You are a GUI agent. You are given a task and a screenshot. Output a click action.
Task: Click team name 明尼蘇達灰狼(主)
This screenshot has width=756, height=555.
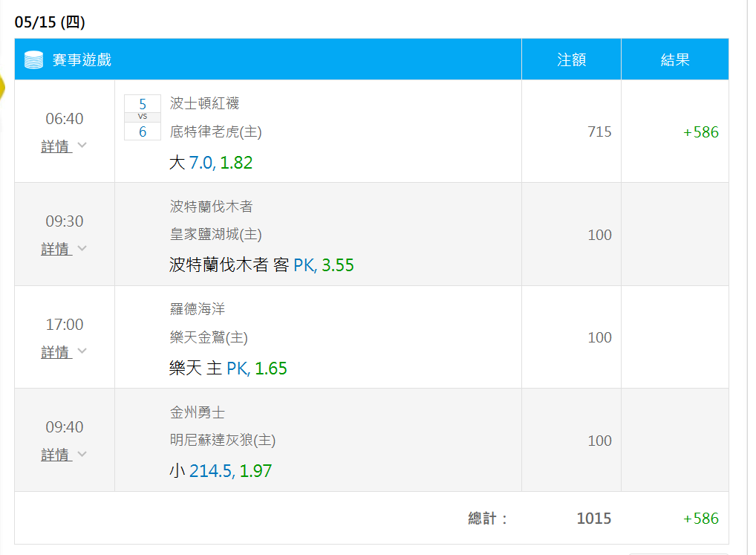coord(223,440)
